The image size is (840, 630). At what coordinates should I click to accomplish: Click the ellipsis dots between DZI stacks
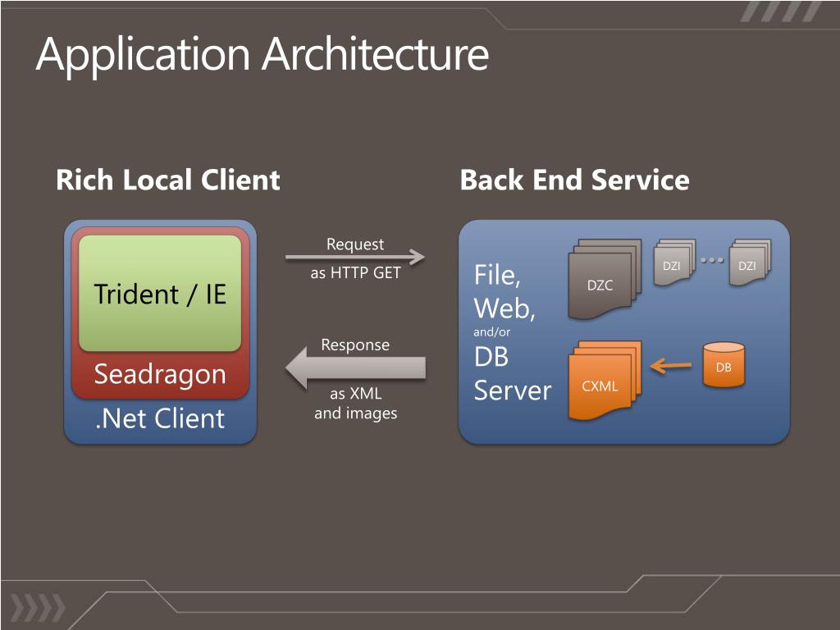coord(711,260)
